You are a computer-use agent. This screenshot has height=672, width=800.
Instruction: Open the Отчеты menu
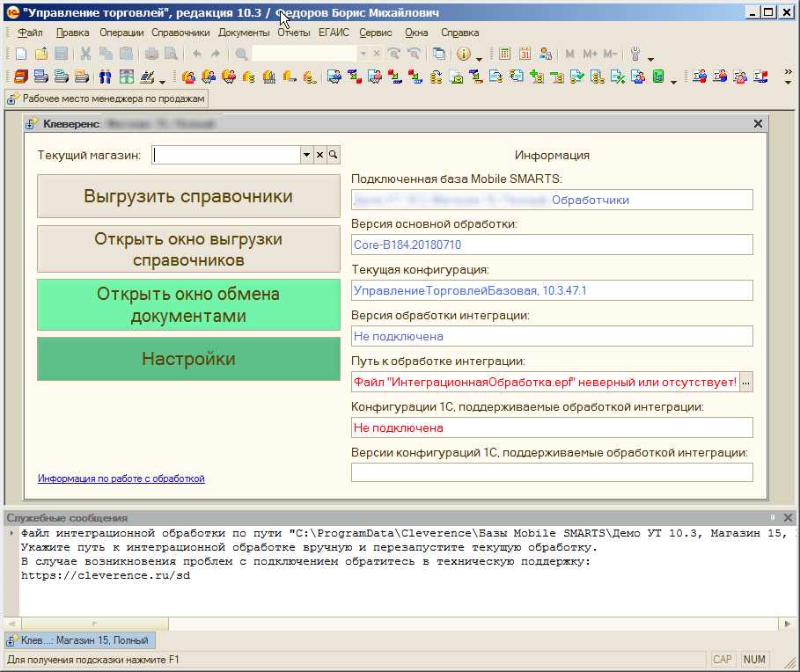coord(294,33)
